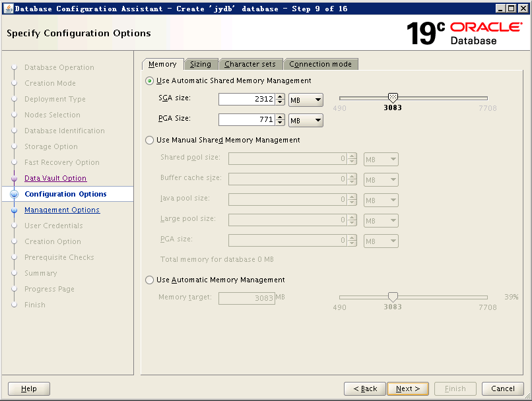Click 'Total memory for database 0 MB' text
Image resolution: width=532 pixels, height=401 pixels.
[x=217, y=260]
